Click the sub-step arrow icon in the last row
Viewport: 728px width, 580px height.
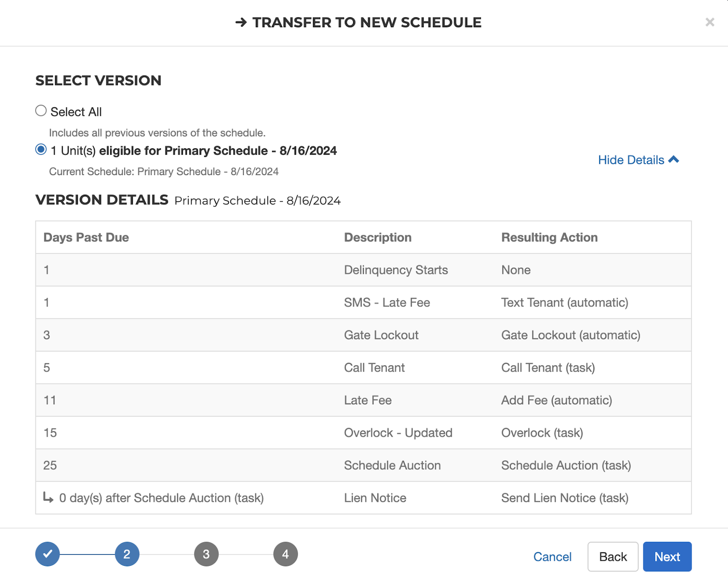pyautogui.click(x=48, y=497)
